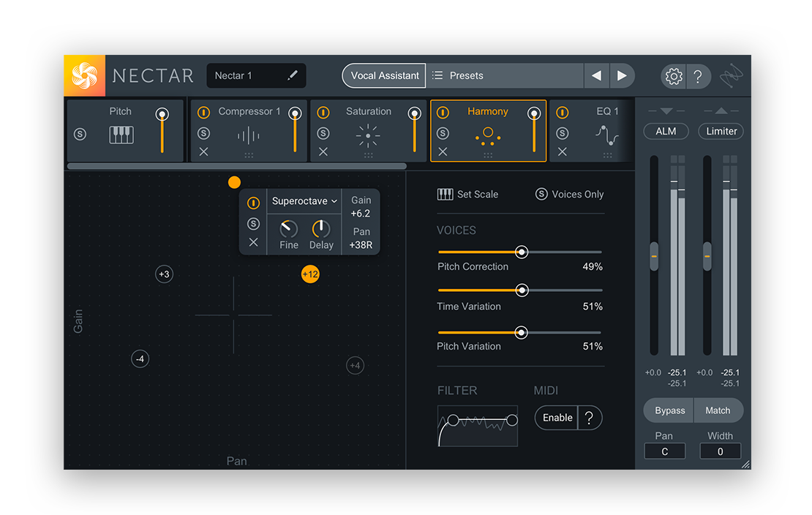Remove the Compressor 1 module
This screenshot has width=812, height=515.
click(203, 151)
